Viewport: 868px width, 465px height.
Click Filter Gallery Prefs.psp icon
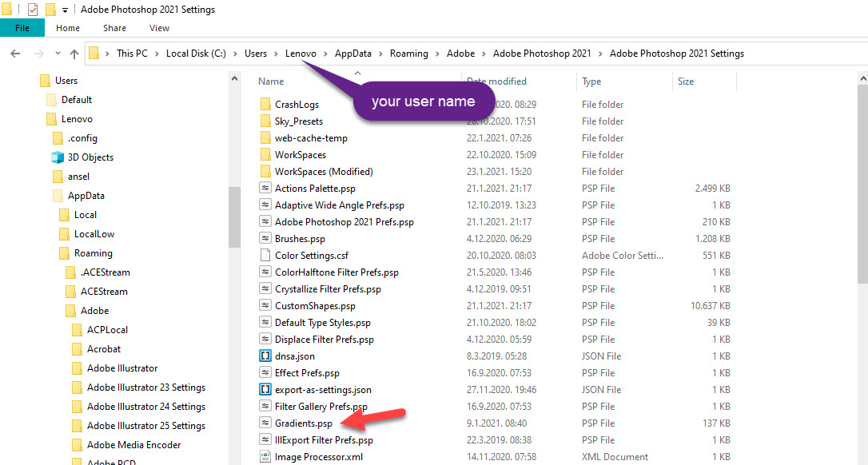pyautogui.click(x=265, y=407)
